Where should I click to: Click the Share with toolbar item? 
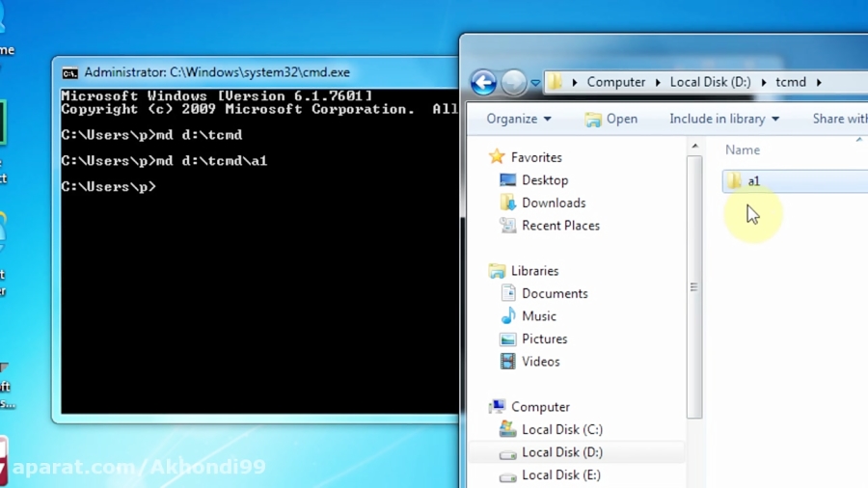[x=840, y=119]
